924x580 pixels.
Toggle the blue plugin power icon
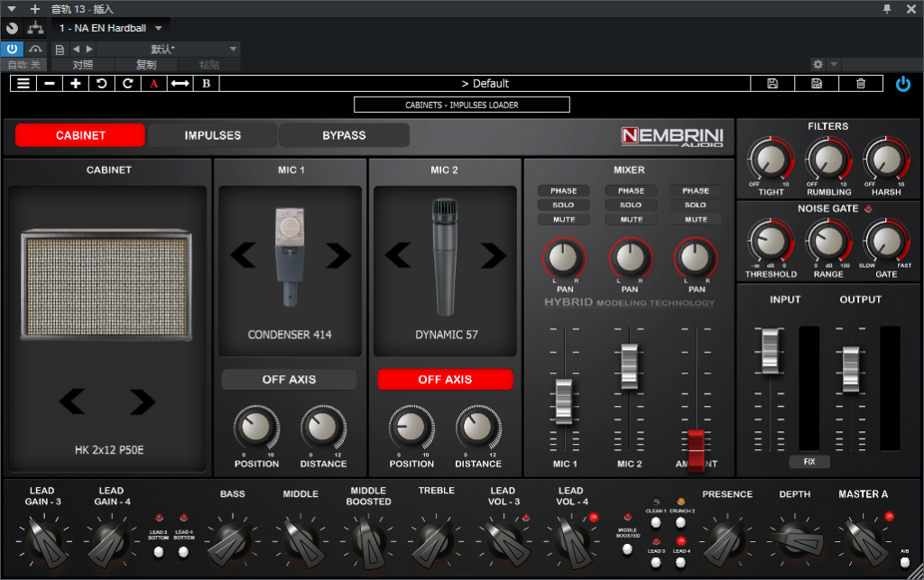pos(902,84)
